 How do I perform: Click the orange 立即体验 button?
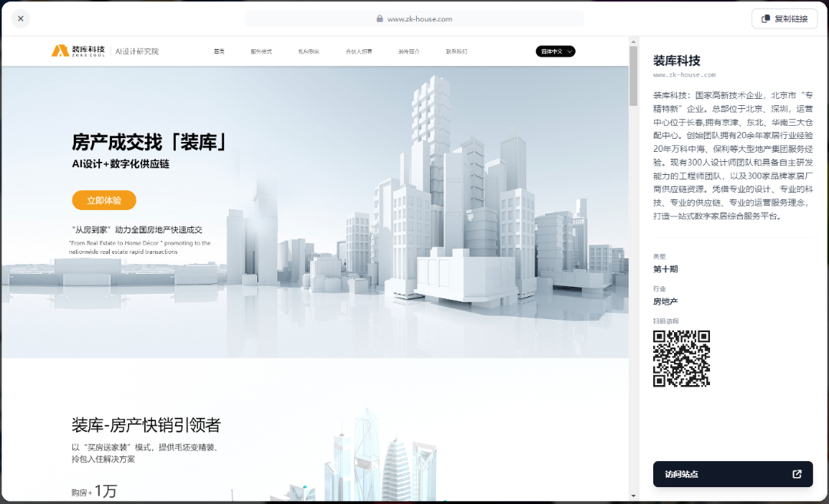(x=104, y=200)
